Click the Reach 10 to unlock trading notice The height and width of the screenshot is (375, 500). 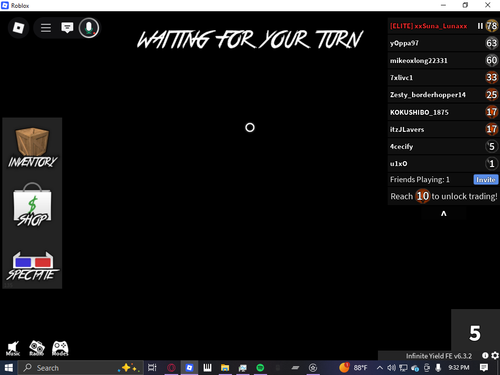click(x=443, y=196)
